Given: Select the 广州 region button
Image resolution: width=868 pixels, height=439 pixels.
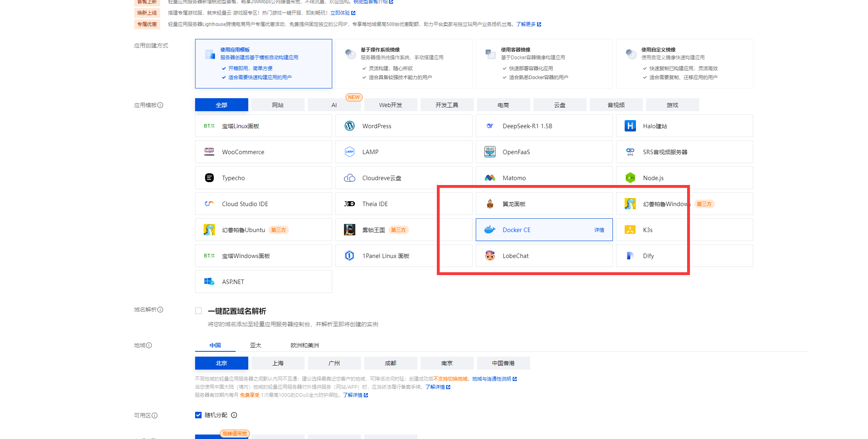Looking at the screenshot, I should [334, 363].
